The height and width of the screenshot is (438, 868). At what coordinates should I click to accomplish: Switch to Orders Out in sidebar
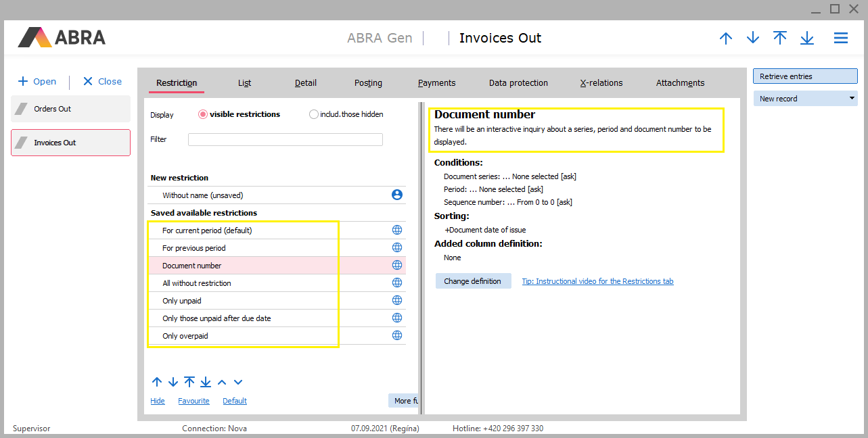coord(70,109)
